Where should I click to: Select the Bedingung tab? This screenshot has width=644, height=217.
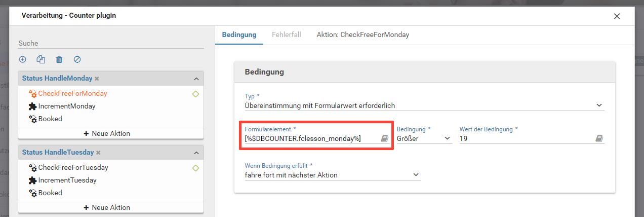(239, 35)
